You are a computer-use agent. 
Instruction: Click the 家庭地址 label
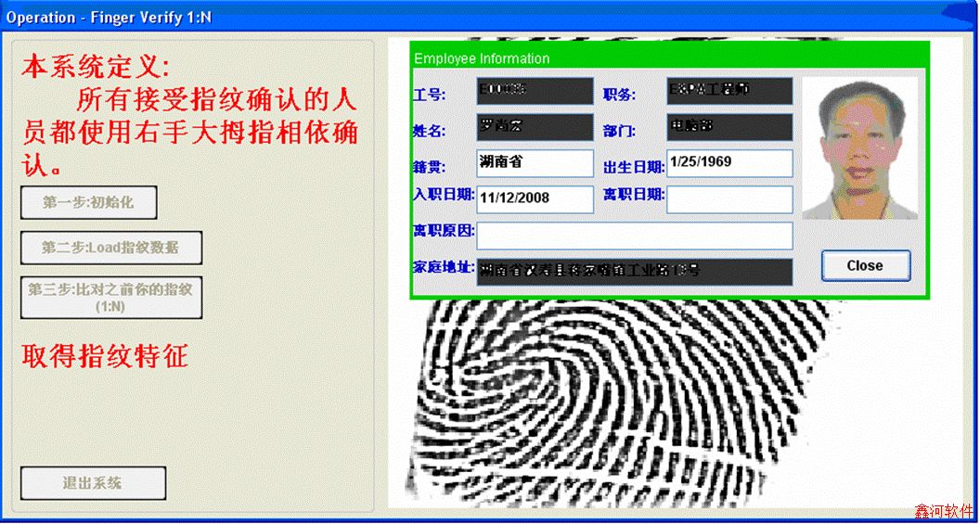click(x=444, y=268)
